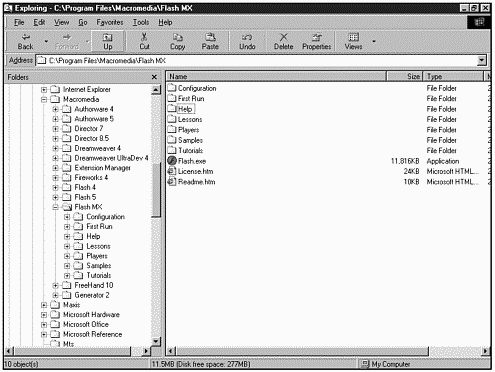
Task: Open the Views dropdown arrow
Action: tap(374, 42)
